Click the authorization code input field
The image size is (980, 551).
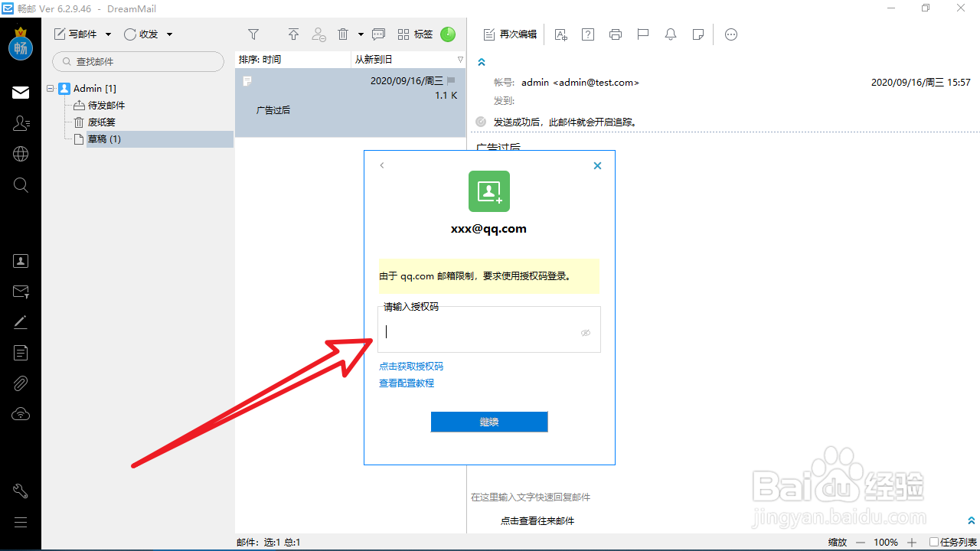pyautogui.click(x=489, y=330)
